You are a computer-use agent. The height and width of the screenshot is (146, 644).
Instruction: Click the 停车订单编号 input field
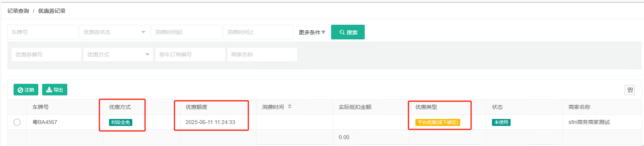190,54
